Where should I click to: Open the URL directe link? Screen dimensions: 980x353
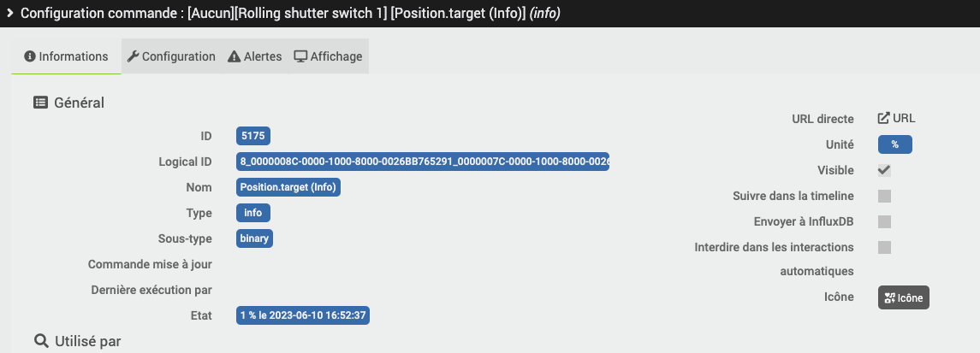point(897,119)
